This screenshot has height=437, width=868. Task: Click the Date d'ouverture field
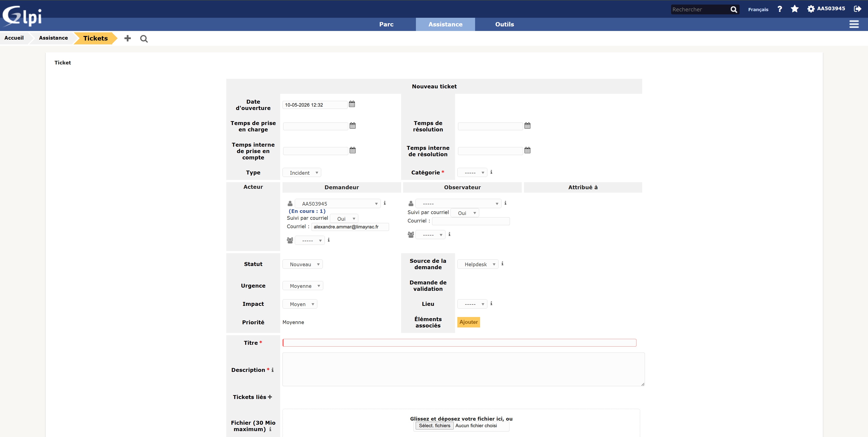315,105
